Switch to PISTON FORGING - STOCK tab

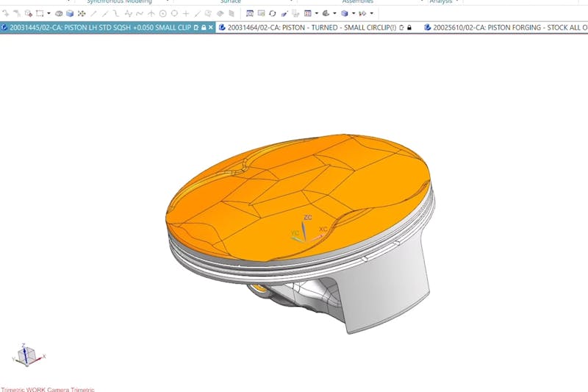507,27
